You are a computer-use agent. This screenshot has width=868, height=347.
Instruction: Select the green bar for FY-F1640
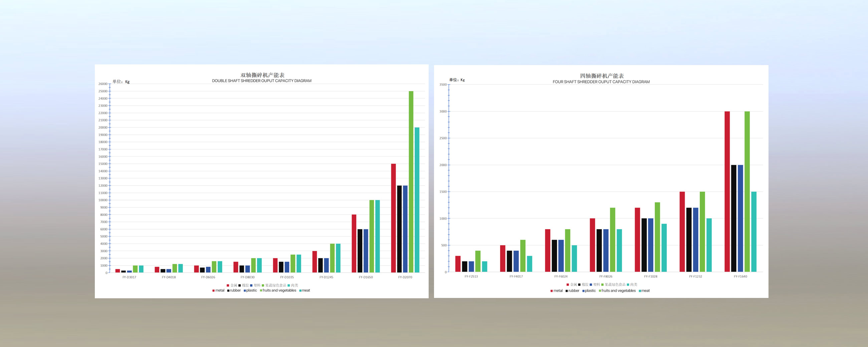tap(747, 192)
